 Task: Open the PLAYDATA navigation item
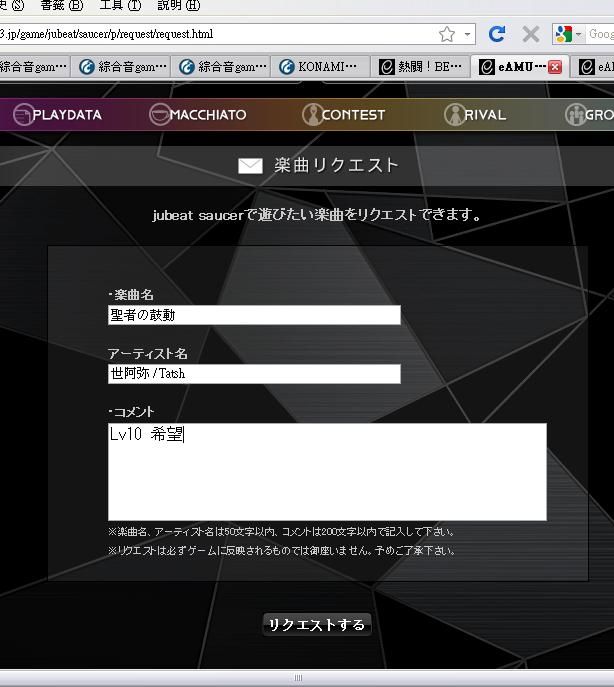pos(57,115)
